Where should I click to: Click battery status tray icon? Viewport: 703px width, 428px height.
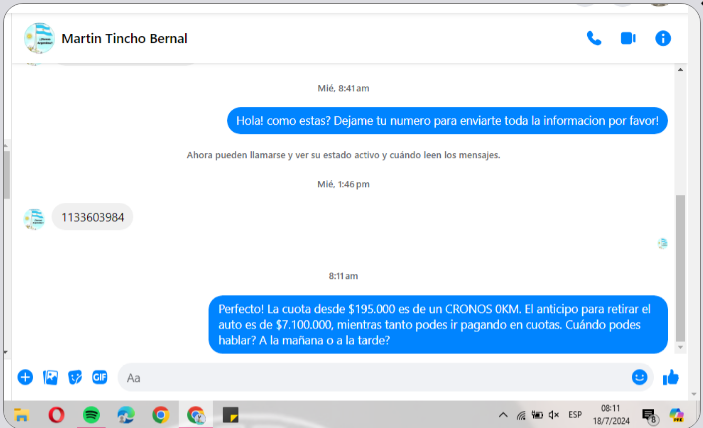point(537,415)
